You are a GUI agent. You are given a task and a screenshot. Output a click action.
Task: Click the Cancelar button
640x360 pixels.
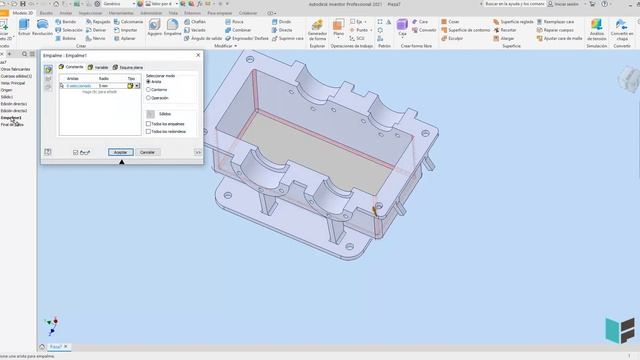point(147,152)
